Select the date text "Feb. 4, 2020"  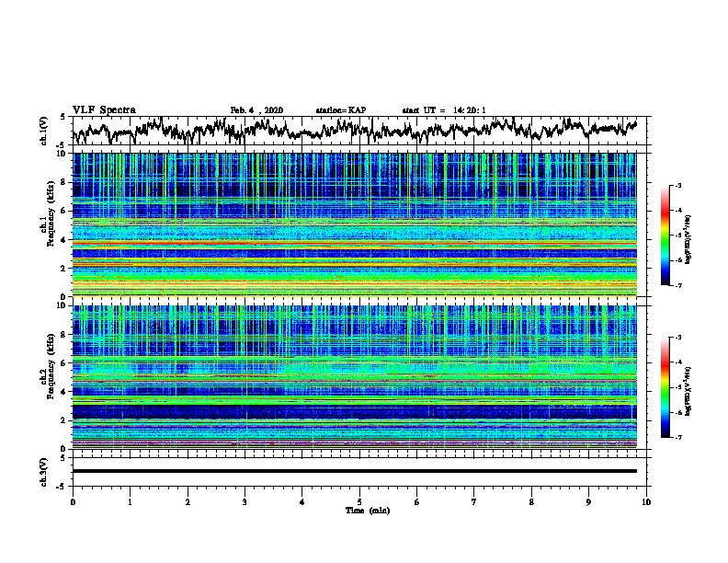[x=256, y=110]
